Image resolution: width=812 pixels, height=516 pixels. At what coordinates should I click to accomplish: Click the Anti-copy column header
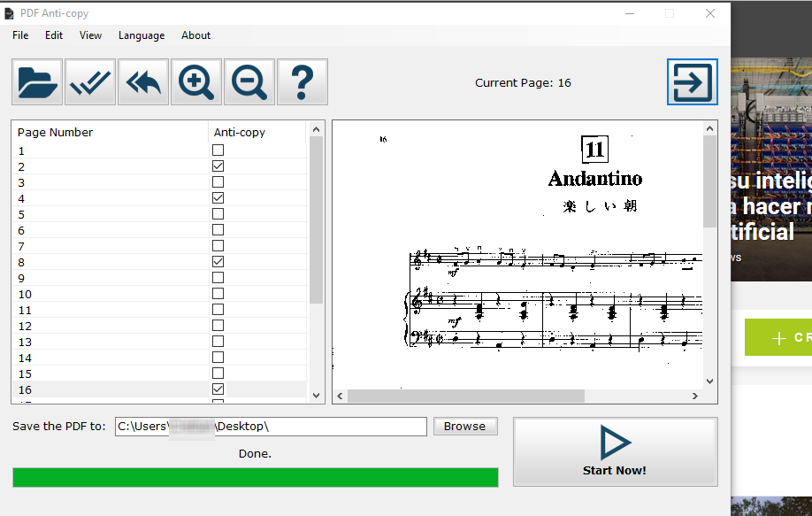[x=257, y=132]
